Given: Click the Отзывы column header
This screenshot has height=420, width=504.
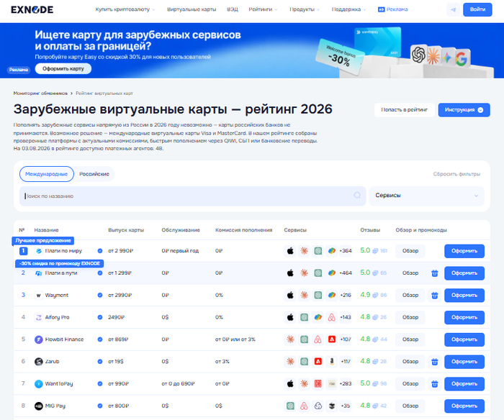Looking at the screenshot, I should pyautogui.click(x=370, y=230).
